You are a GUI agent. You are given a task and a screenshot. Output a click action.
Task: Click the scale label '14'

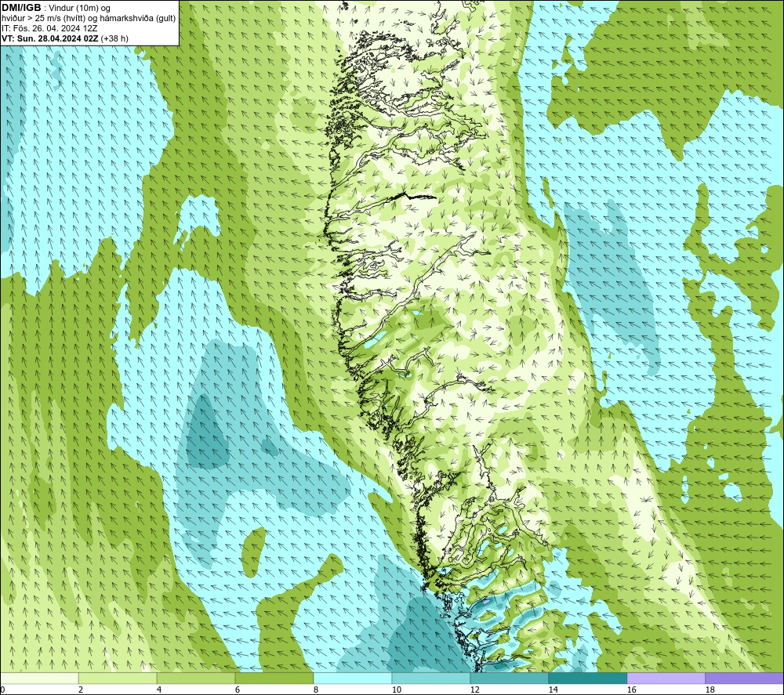pos(554,690)
